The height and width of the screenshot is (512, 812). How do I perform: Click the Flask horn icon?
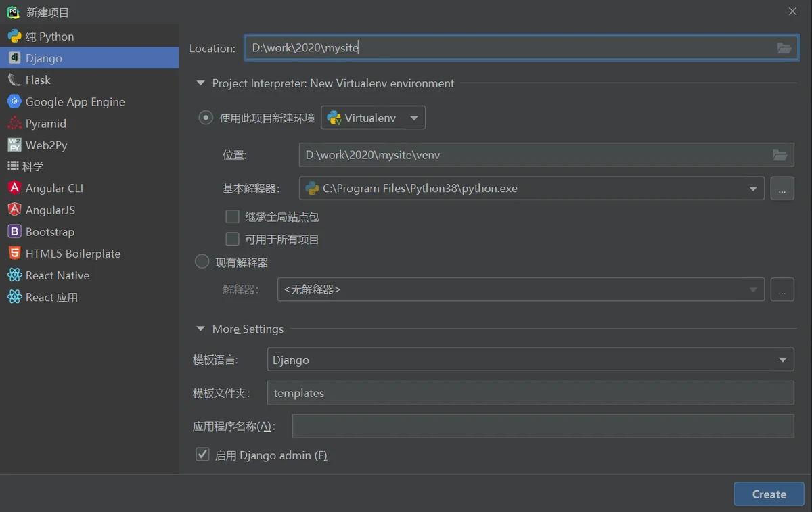point(14,80)
